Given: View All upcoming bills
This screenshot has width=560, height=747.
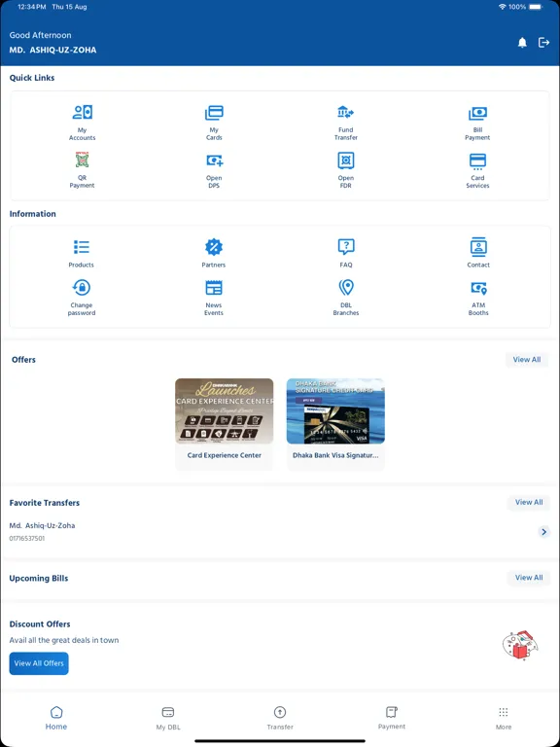Looking at the screenshot, I should click(529, 578).
